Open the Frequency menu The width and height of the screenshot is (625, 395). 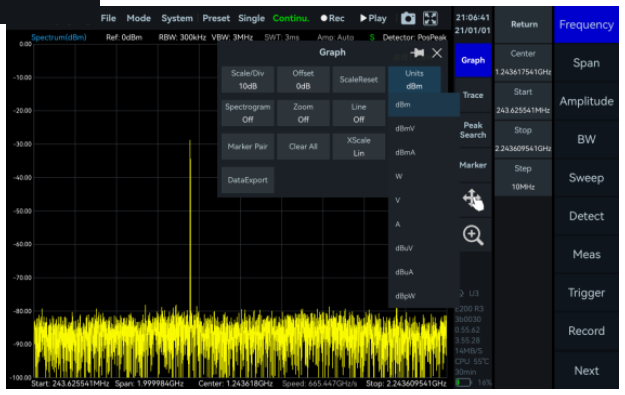pyautogui.click(x=586, y=25)
